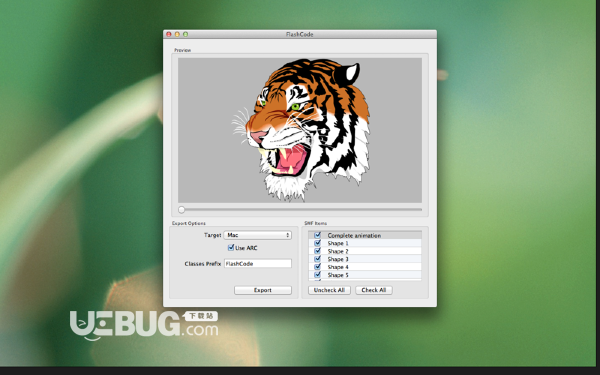Click the Uncheck All button

[329, 290]
